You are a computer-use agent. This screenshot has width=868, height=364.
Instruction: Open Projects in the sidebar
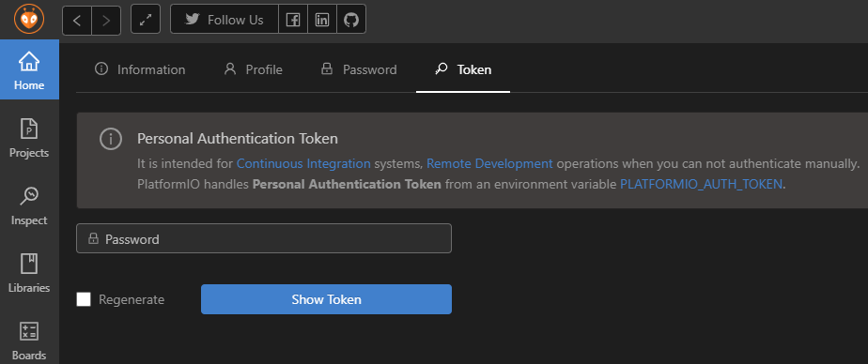[x=29, y=137]
